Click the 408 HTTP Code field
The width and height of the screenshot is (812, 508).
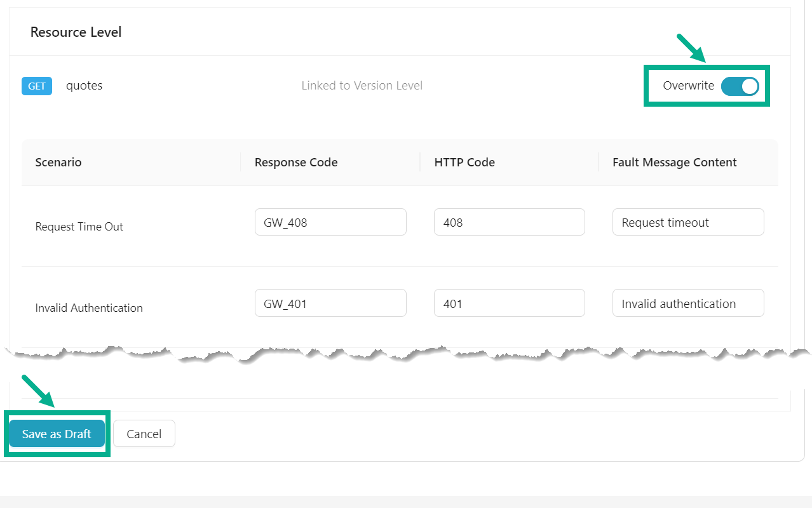click(509, 222)
